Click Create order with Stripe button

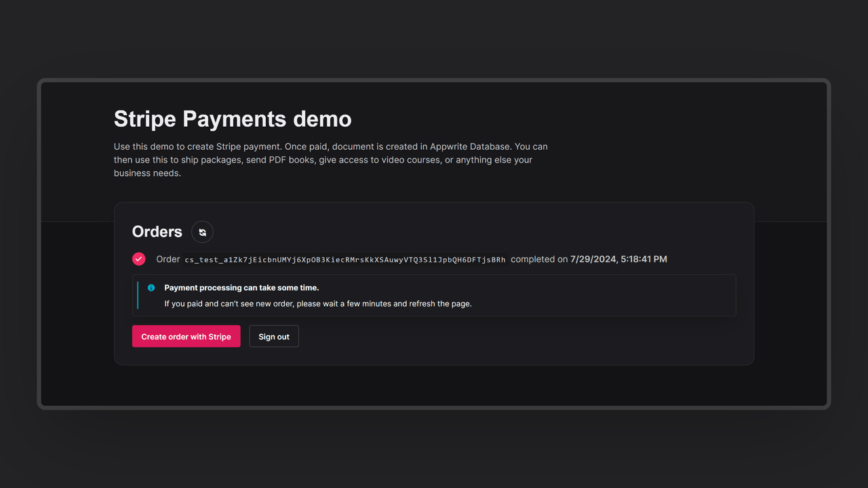[186, 336]
